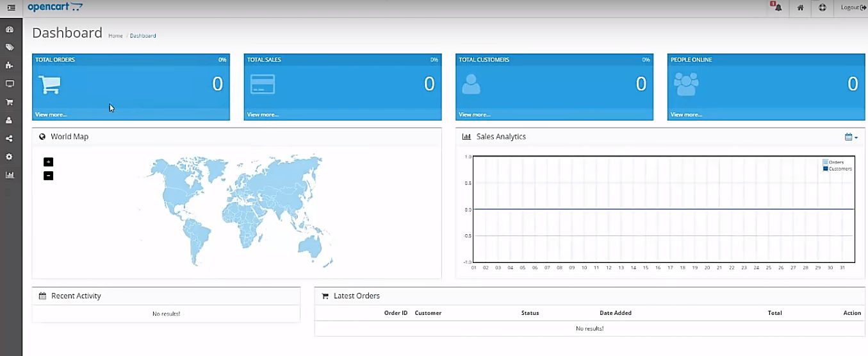The image size is (868, 356).
Task: View more under Total Sales
Action: coord(263,114)
